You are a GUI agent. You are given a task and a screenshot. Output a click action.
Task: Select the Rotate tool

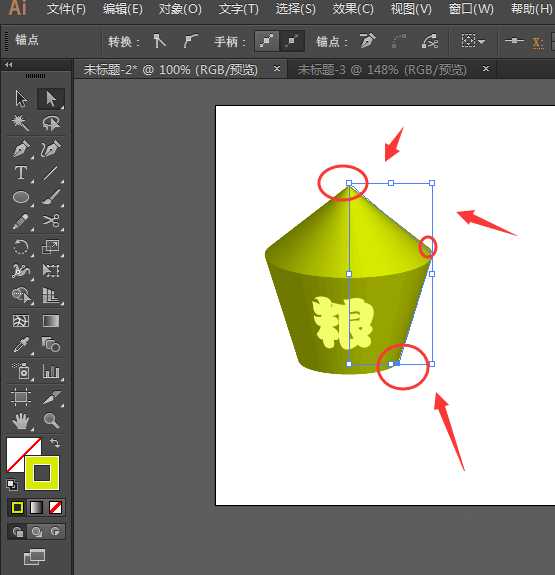point(21,247)
